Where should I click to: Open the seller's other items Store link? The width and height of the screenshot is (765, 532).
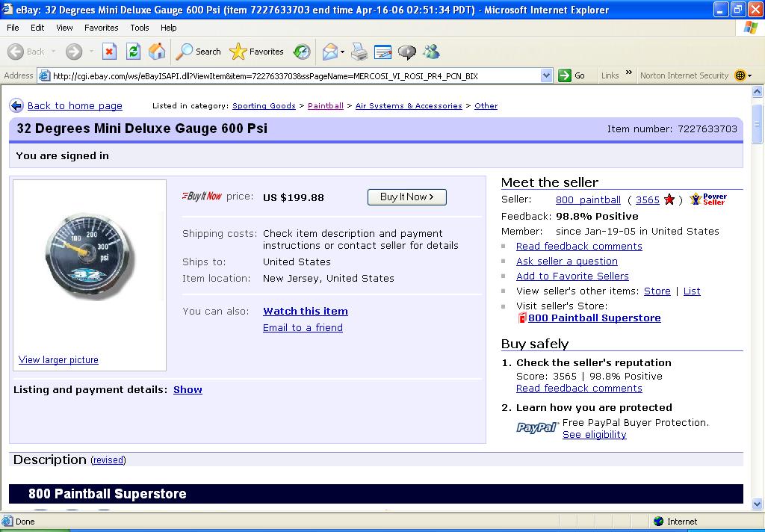(x=657, y=291)
